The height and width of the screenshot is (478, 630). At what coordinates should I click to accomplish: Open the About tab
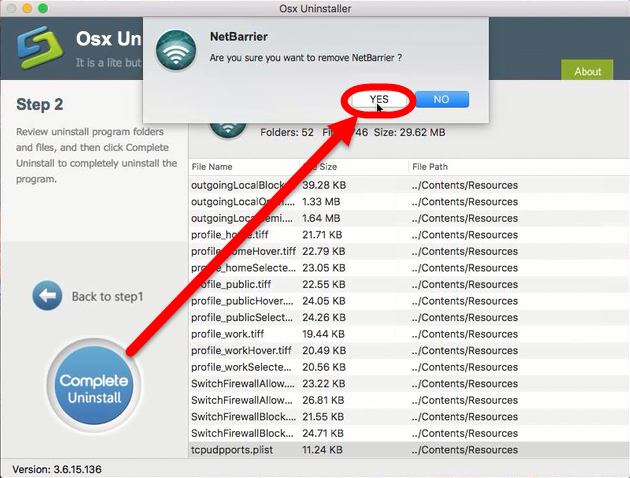click(x=587, y=71)
